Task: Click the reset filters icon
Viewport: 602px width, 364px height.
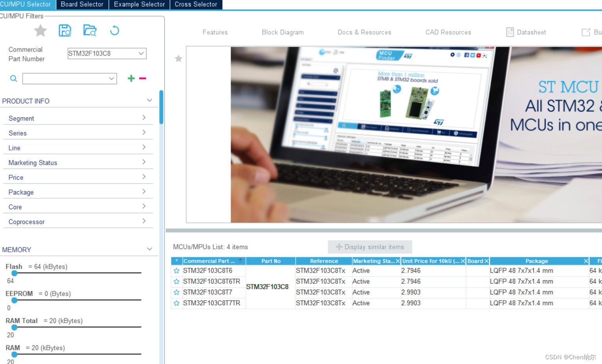Action: coord(114,30)
